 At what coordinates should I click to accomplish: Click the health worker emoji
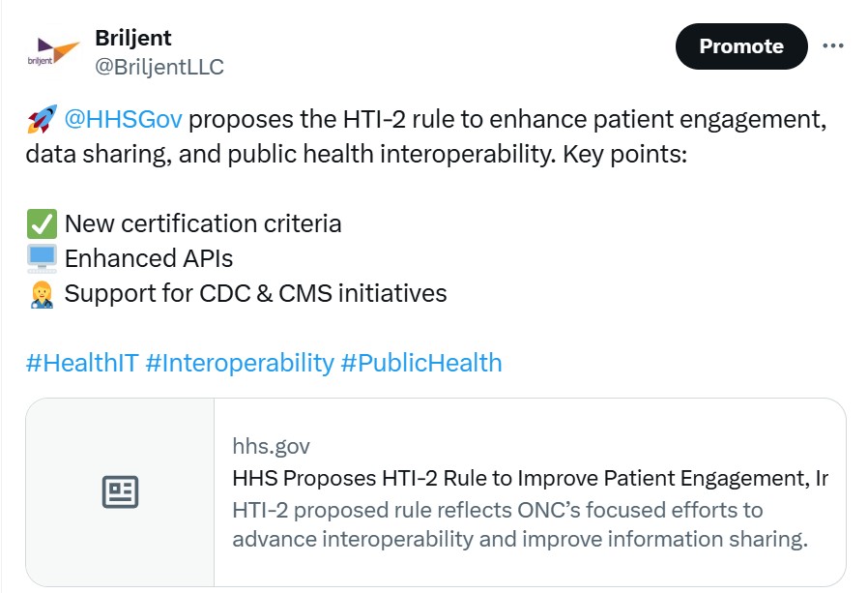coord(42,294)
